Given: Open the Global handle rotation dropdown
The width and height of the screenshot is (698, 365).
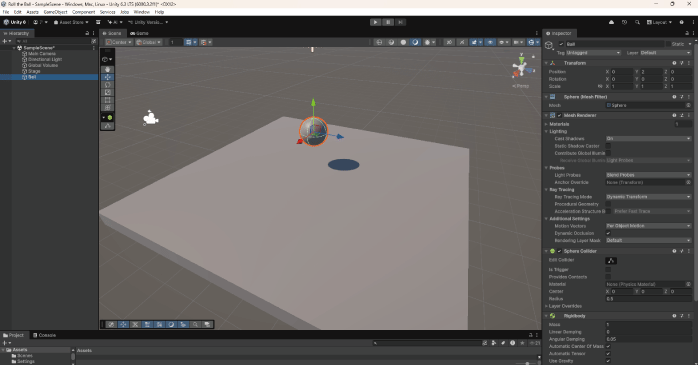Looking at the screenshot, I should [149, 42].
